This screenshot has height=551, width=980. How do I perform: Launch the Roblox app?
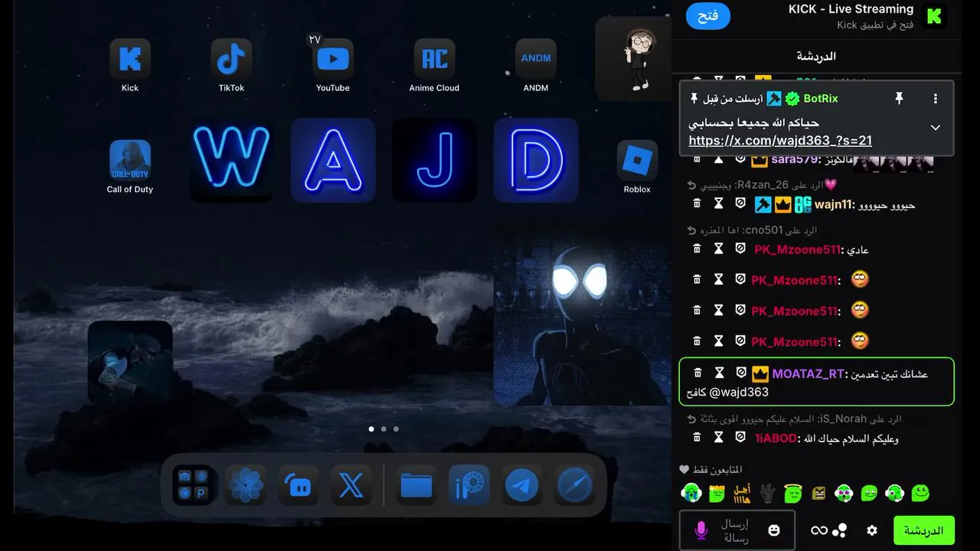(x=637, y=160)
